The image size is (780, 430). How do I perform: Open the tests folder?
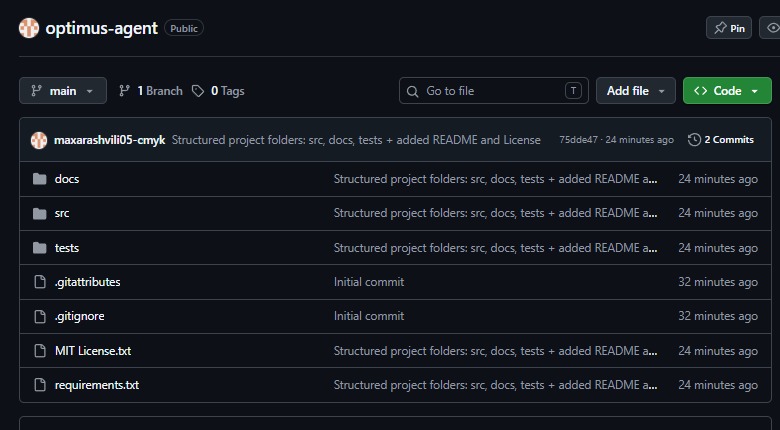(x=67, y=247)
